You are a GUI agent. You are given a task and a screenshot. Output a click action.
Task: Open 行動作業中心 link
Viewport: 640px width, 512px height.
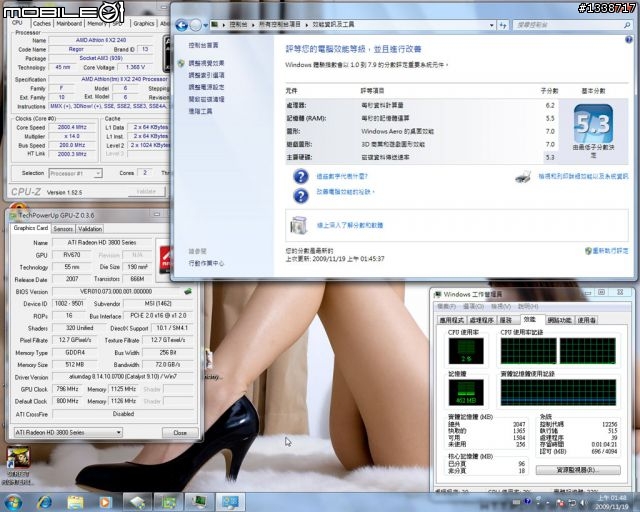click(206, 263)
